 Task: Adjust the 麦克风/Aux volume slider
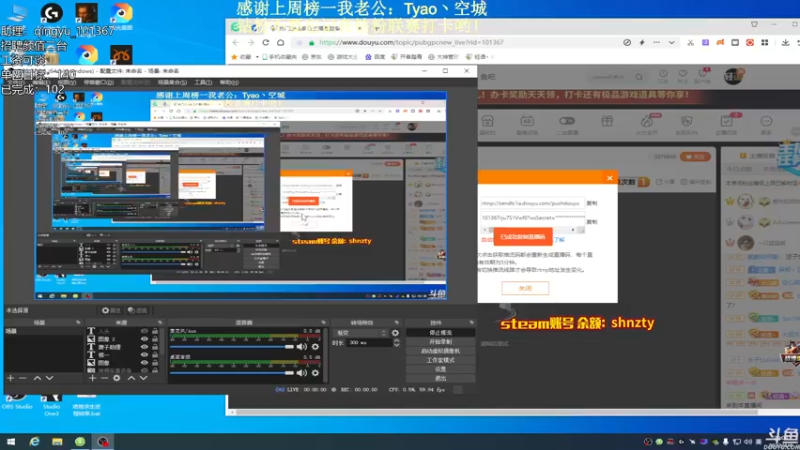click(x=232, y=347)
